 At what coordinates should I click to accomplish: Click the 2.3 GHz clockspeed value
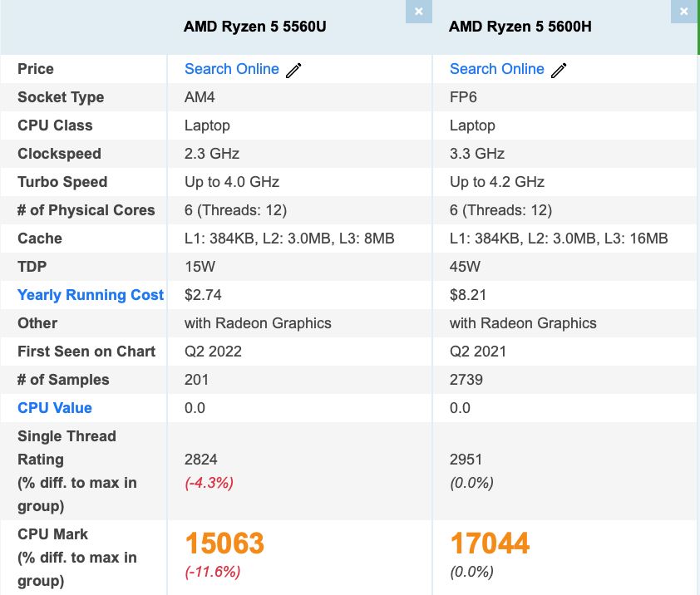[x=212, y=154]
